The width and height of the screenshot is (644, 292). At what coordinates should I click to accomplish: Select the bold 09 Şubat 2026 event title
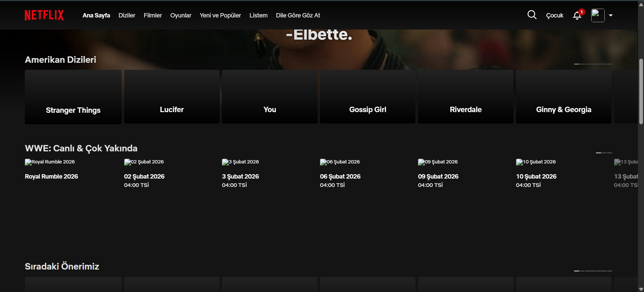pos(438,177)
